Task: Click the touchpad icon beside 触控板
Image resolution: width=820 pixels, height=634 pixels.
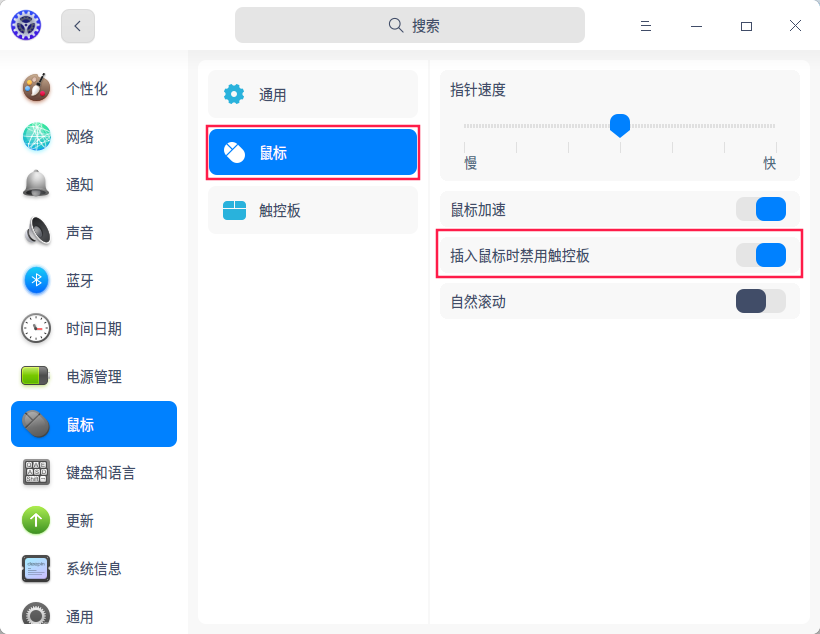Action: click(234, 210)
